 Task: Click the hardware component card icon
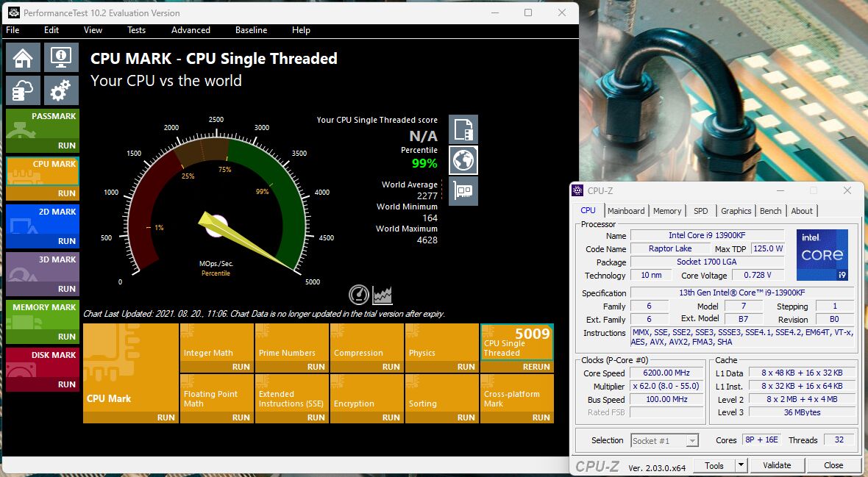tap(463, 192)
